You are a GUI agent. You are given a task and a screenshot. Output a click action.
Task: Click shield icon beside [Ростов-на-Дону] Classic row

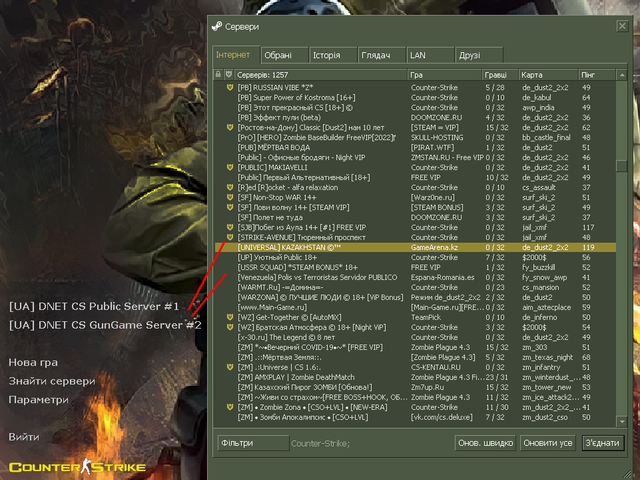pyautogui.click(x=230, y=127)
